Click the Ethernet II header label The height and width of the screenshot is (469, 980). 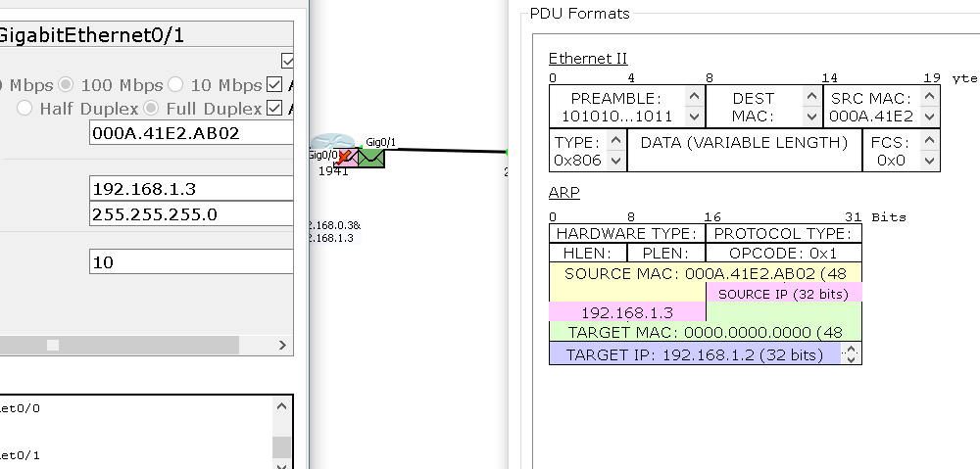587,59
